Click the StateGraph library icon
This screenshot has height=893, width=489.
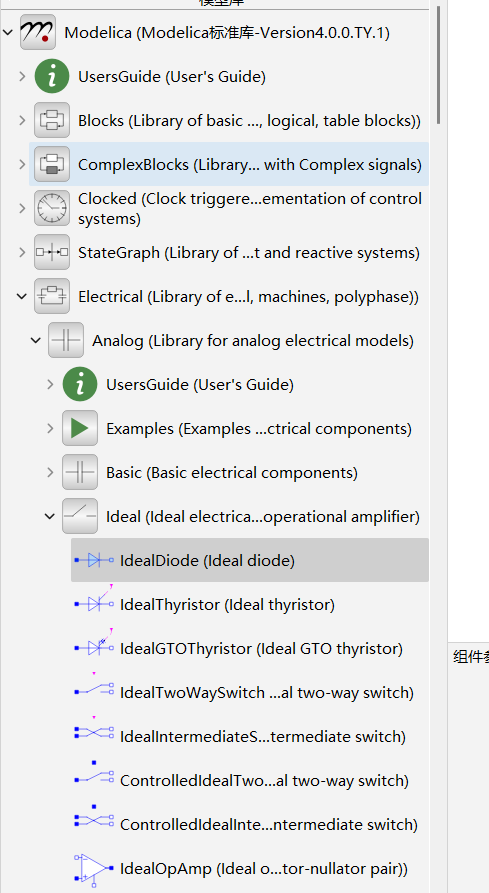point(52,252)
